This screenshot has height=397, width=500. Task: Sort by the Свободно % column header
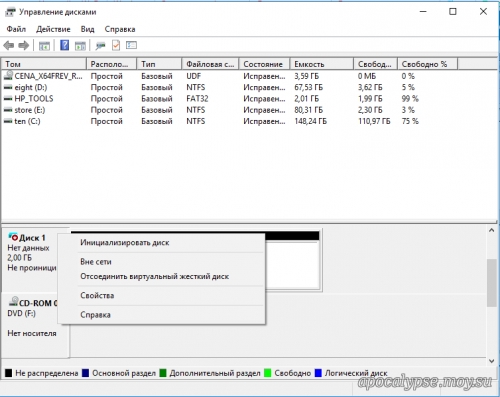click(x=428, y=64)
